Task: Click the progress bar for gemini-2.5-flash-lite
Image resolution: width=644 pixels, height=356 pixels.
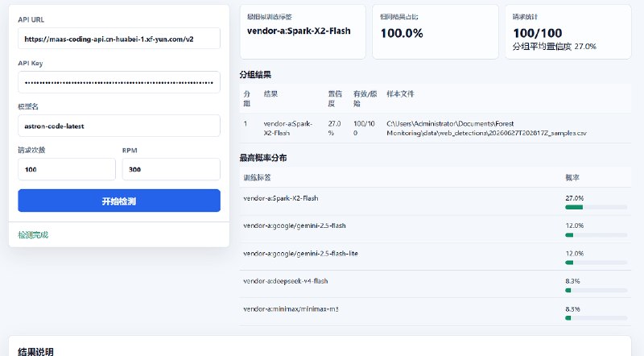Action: tap(597, 263)
